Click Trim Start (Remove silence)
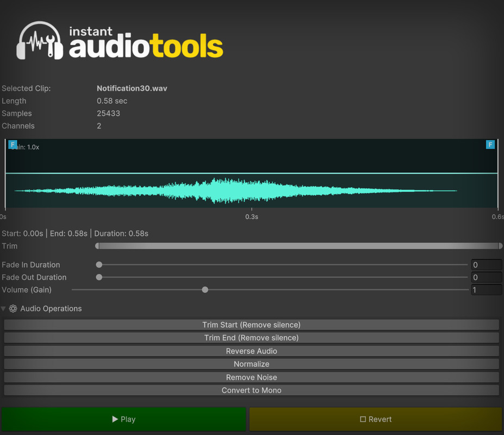Screen dimensions: 504x435 (x=251, y=325)
